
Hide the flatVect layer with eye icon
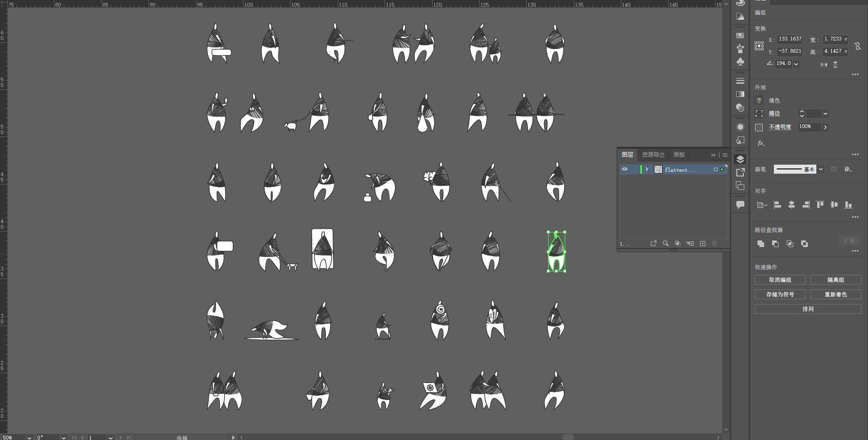(624, 169)
